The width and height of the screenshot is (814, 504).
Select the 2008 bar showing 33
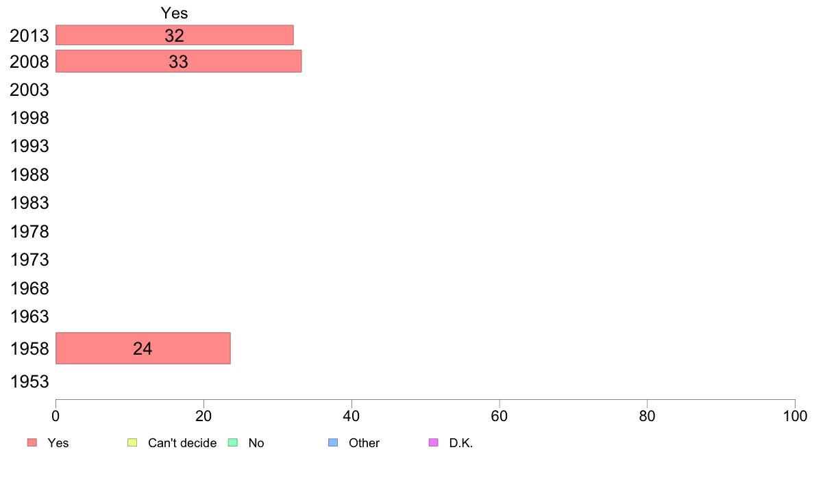pyautogui.click(x=179, y=61)
